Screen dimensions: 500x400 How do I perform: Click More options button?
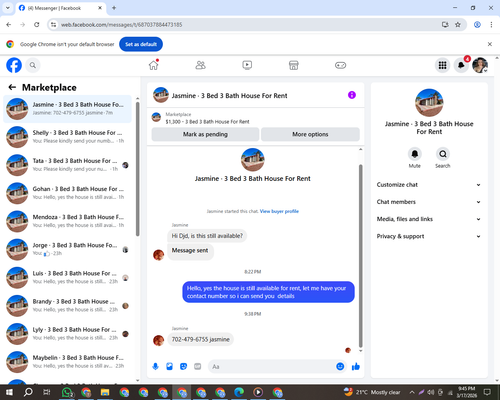310,134
